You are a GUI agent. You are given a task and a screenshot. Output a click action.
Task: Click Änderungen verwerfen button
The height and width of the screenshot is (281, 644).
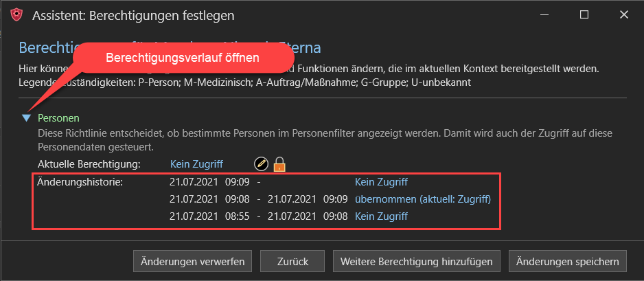pyautogui.click(x=193, y=261)
